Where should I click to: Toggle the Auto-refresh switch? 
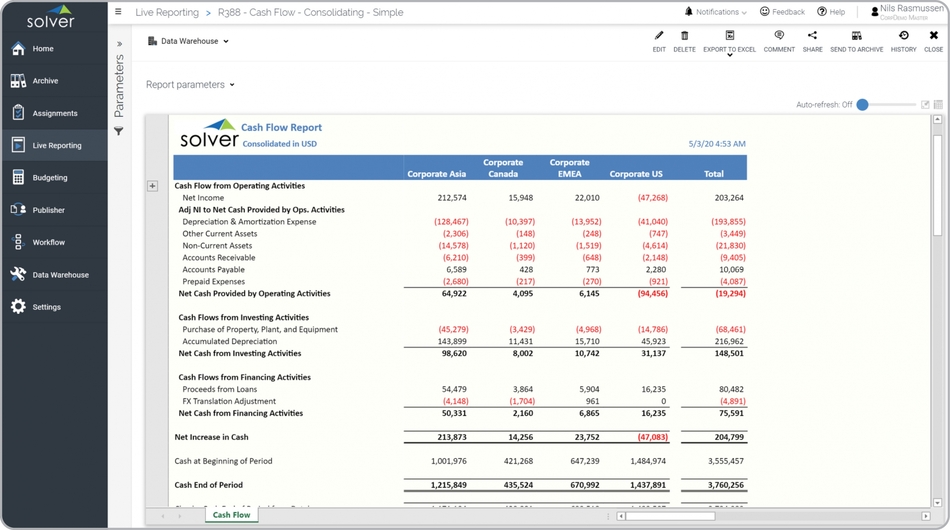(x=863, y=104)
